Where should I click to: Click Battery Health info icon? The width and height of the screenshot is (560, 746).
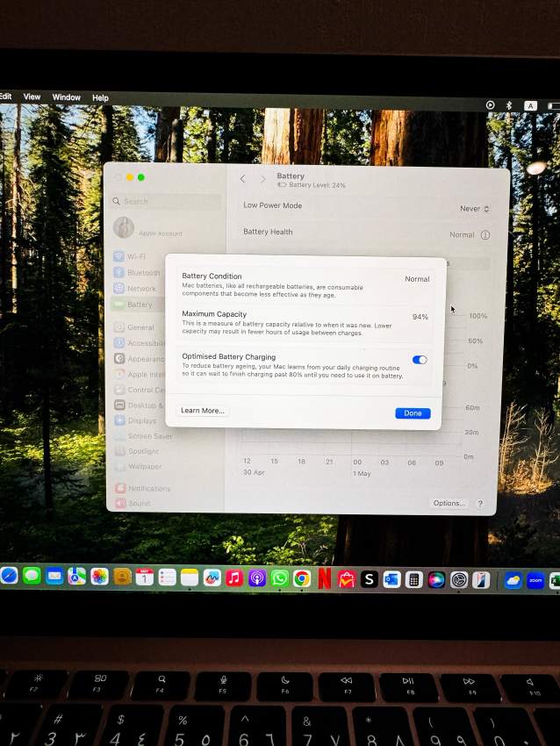pos(485,235)
